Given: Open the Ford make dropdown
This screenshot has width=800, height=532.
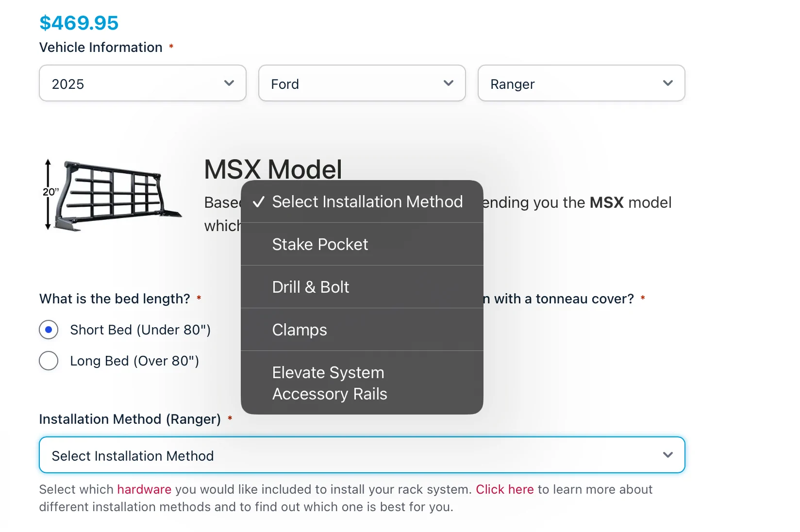Looking at the screenshot, I should (362, 83).
